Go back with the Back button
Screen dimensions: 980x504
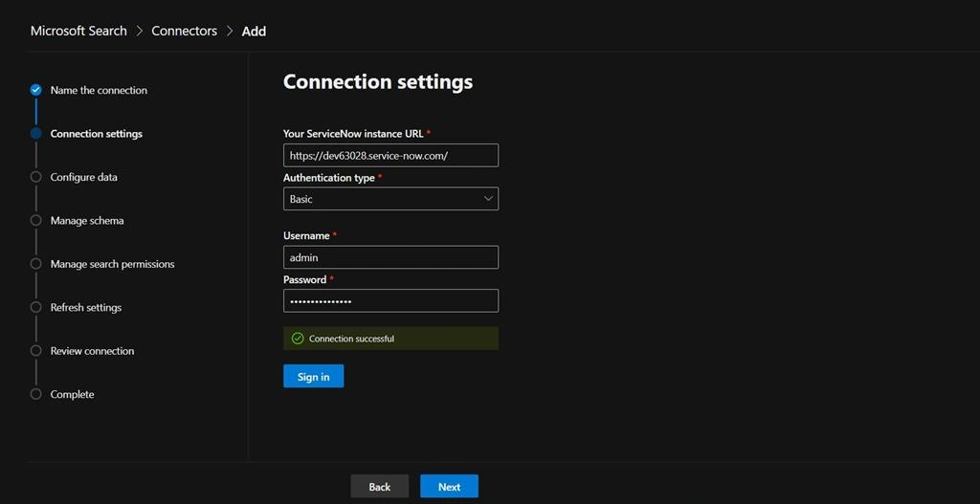point(379,487)
